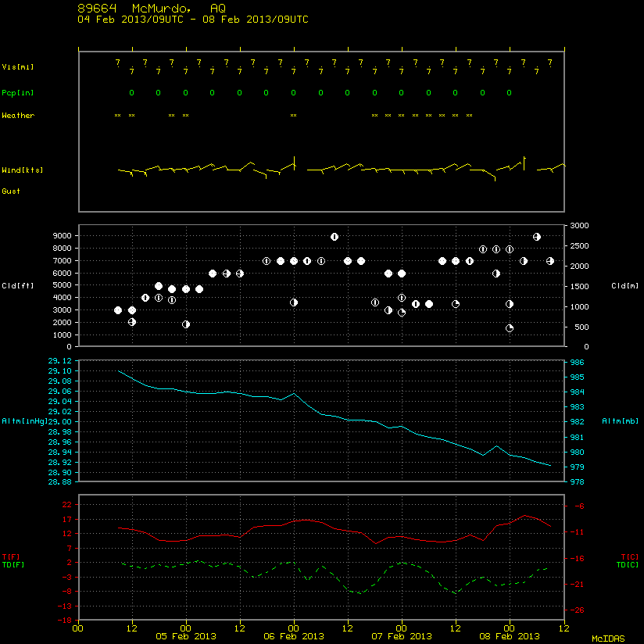Click the Vis[mi] row label

18,67
